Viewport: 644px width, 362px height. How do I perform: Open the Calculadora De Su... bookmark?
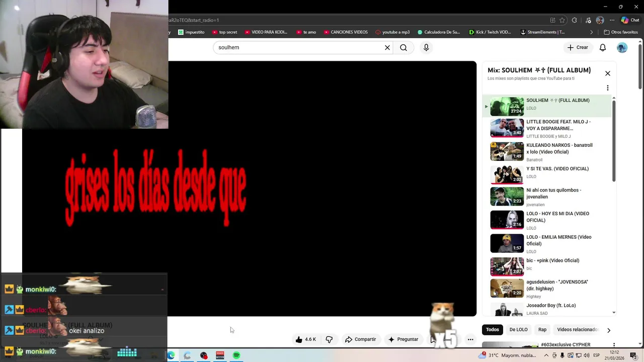439,32
